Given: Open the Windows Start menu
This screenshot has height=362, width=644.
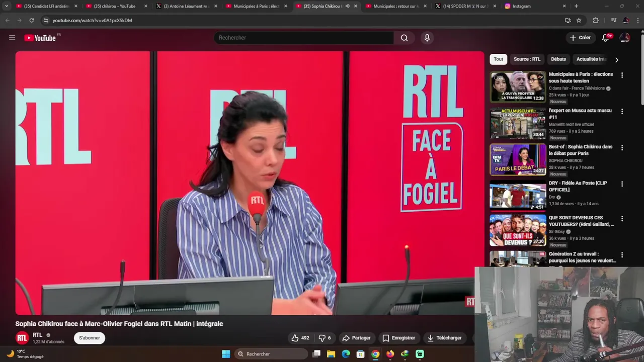Looking at the screenshot, I should coord(226,354).
